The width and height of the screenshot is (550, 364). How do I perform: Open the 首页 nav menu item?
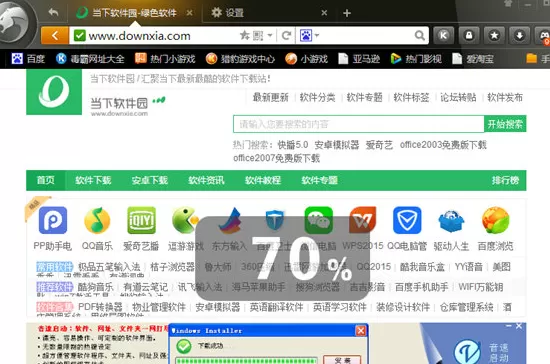46,180
